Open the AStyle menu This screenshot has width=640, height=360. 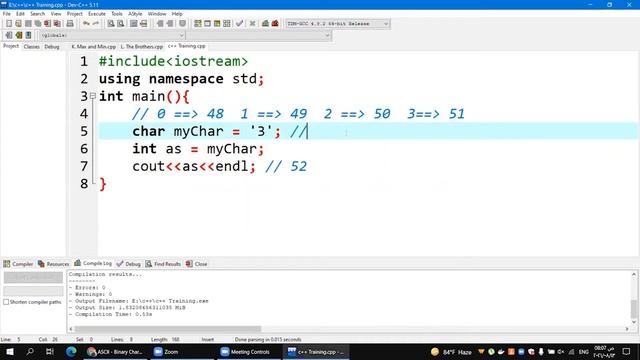click(x=135, y=14)
